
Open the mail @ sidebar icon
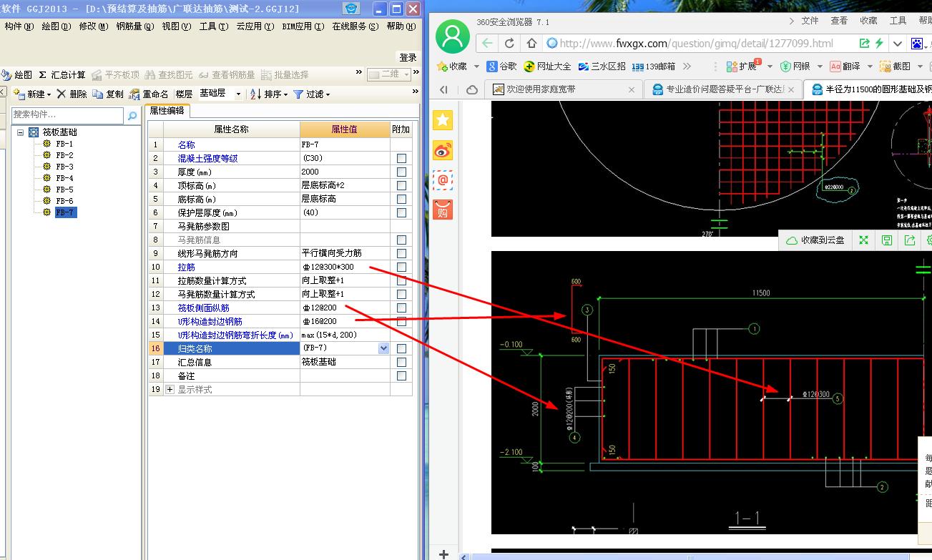pos(443,180)
